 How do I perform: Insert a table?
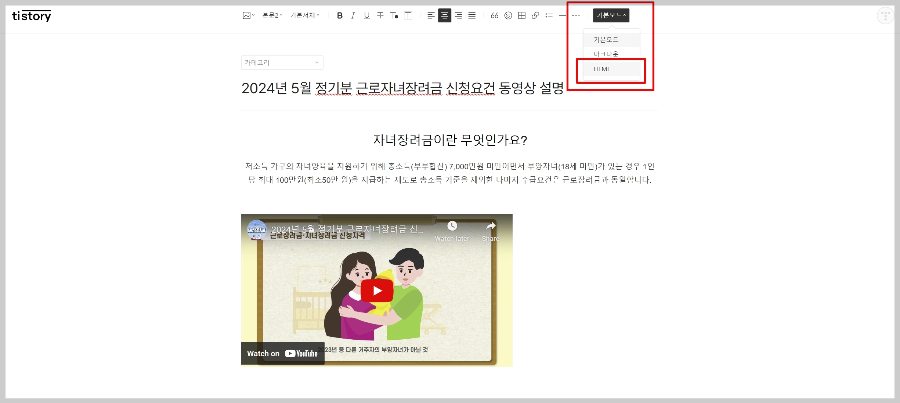pyautogui.click(x=522, y=16)
